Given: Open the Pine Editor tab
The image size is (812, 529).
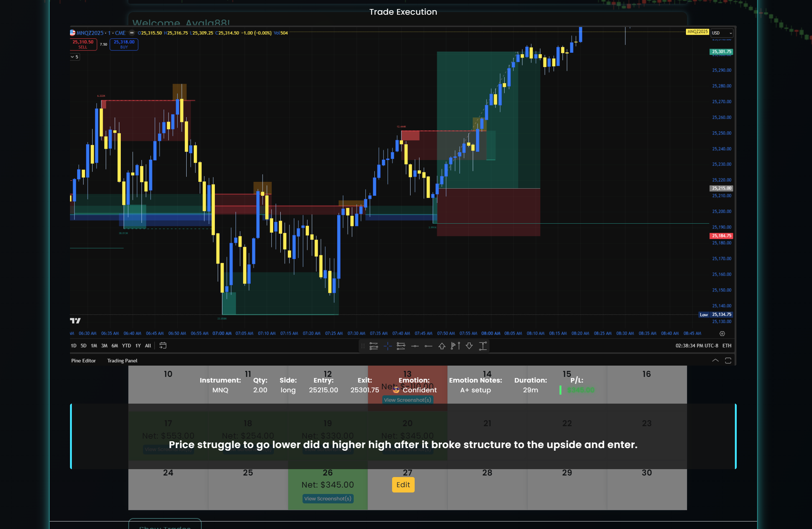Looking at the screenshot, I should [x=83, y=361].
